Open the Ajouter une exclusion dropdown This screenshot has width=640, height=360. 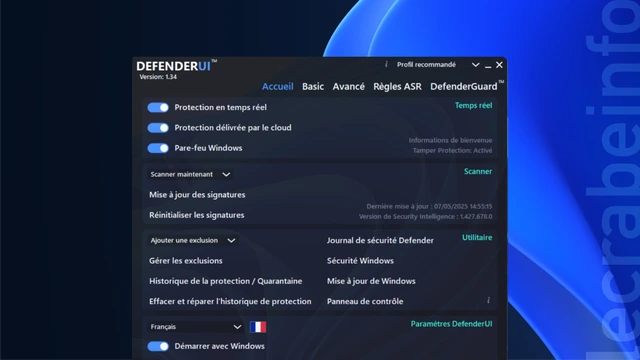point(193,240)
